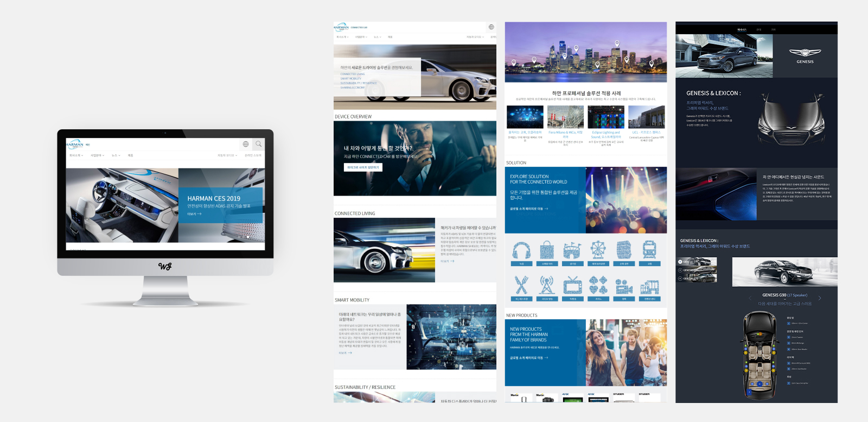Click the Eclipse Lighting and Sound title link
The width and height of the screenshot is (868, 422).
point(606,134)
